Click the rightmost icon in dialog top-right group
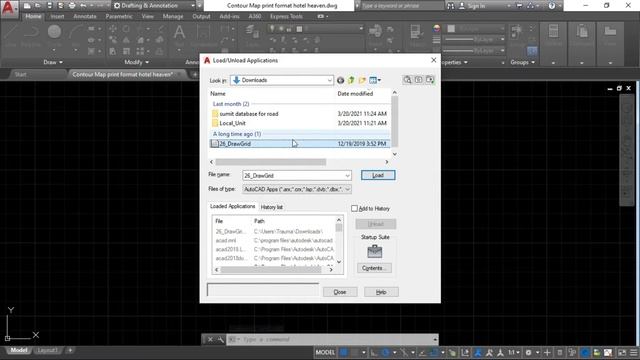The width and height of the screenshot is (640, 360). (430, 80)
